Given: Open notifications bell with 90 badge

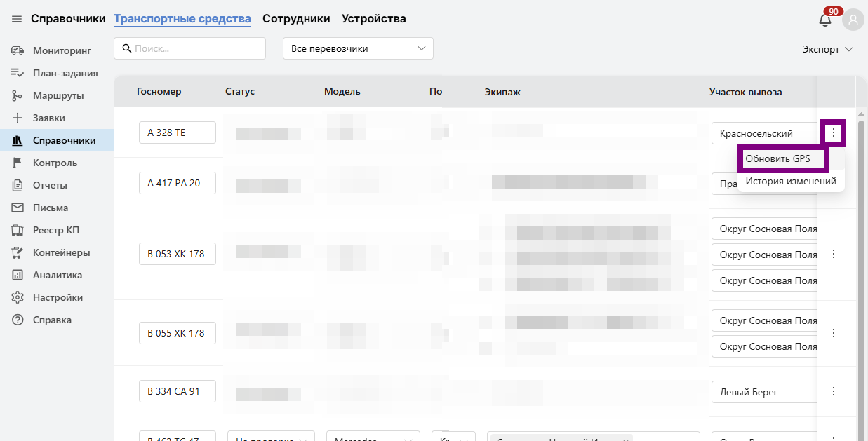Looking at the screenshot, I should point(825,20).
